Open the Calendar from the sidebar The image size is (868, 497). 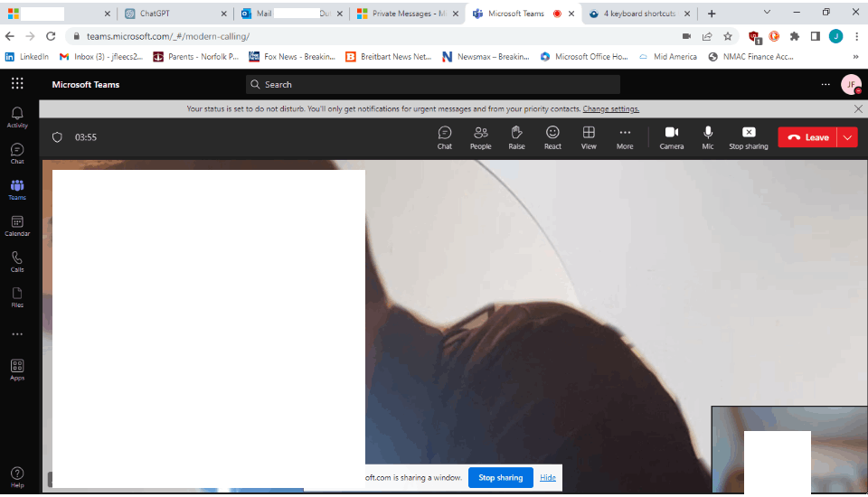click(x=17, y=226)
